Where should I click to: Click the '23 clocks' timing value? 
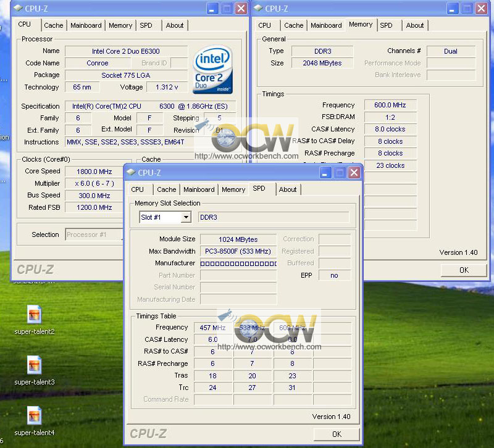[x=390, y=165]
